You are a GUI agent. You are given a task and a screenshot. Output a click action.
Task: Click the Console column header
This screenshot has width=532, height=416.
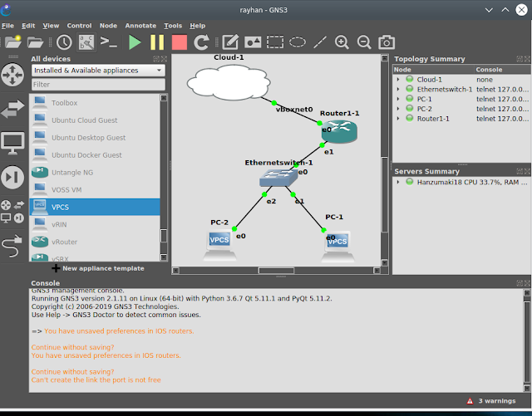click(503, 70)
